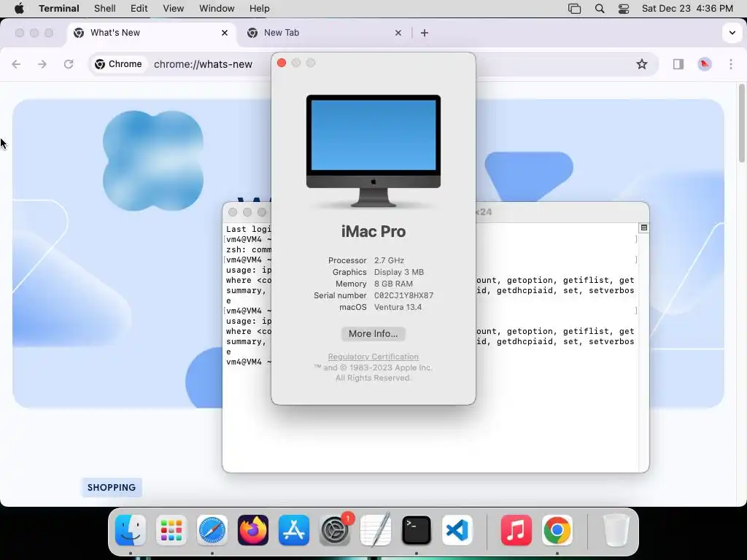Bookmark this page with star icon

(x=642, y=64)
